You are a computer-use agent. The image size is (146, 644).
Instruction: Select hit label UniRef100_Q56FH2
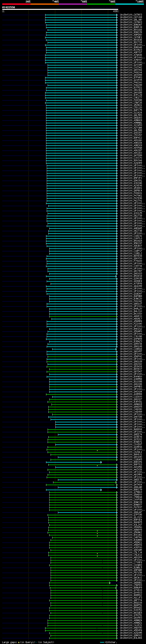click(x=131, y=357)
